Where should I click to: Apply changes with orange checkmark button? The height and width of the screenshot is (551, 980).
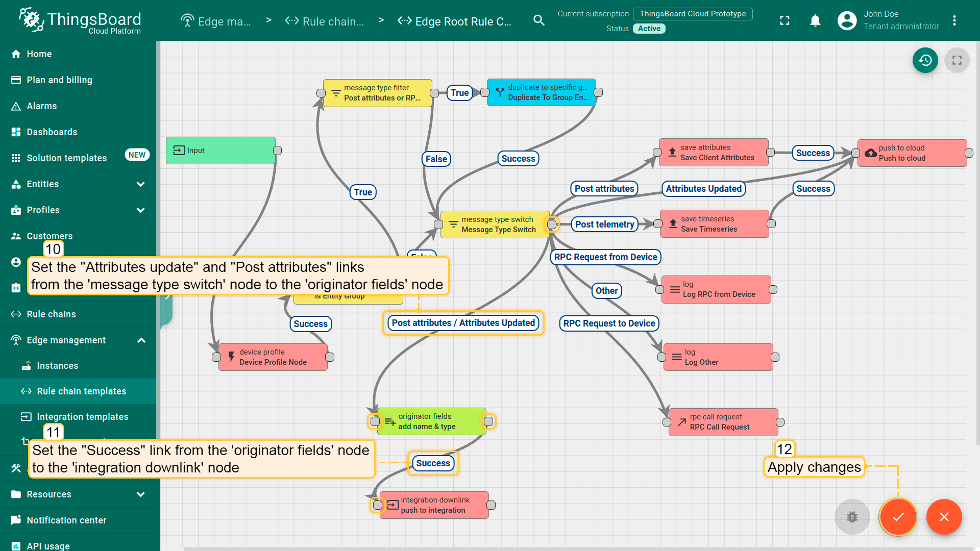tap(898, 517)
